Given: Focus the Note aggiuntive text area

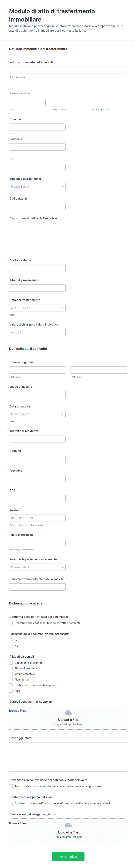Looking at the screenshot, I should tap(68, 757).
